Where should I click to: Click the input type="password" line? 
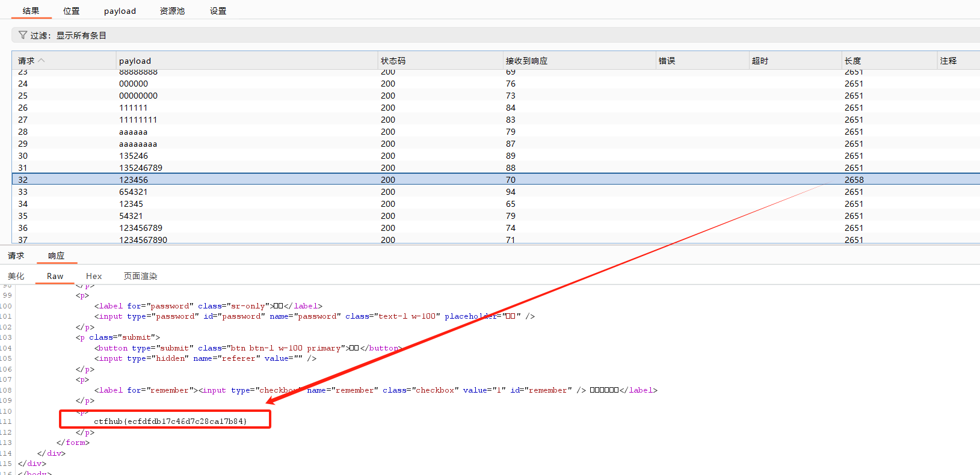point(314,316)
